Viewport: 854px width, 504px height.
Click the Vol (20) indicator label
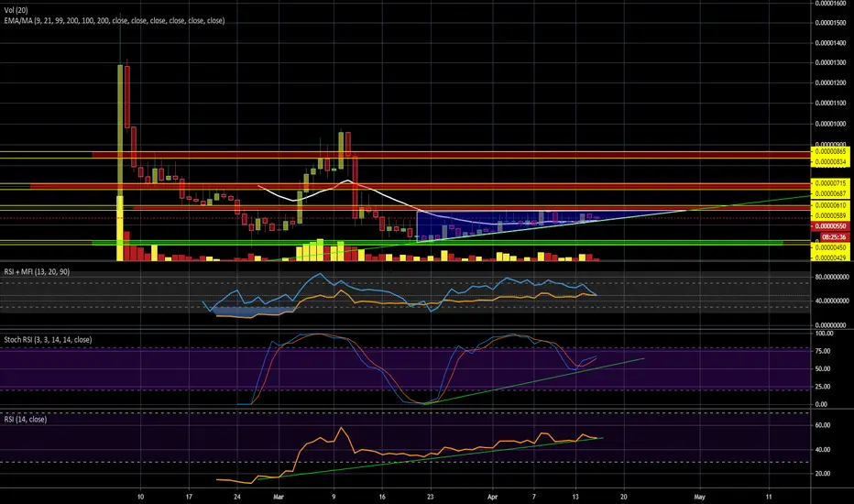pos(16,10)
